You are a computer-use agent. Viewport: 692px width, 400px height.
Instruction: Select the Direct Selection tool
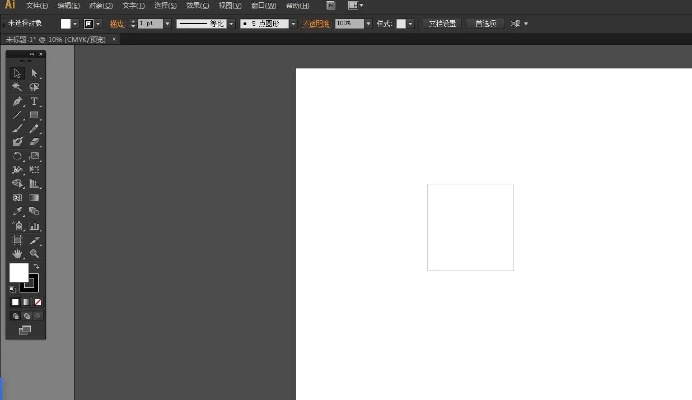point(34,73)
